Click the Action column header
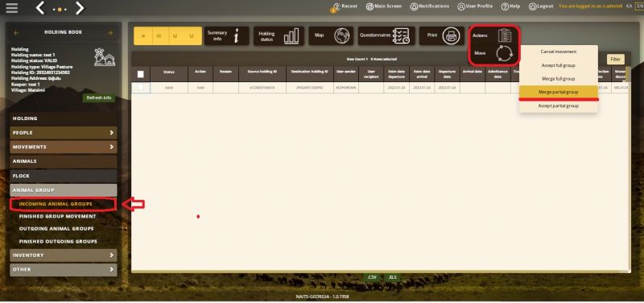Image resolution: width=644 pixels, height=303 pixels. pos(200,74)
